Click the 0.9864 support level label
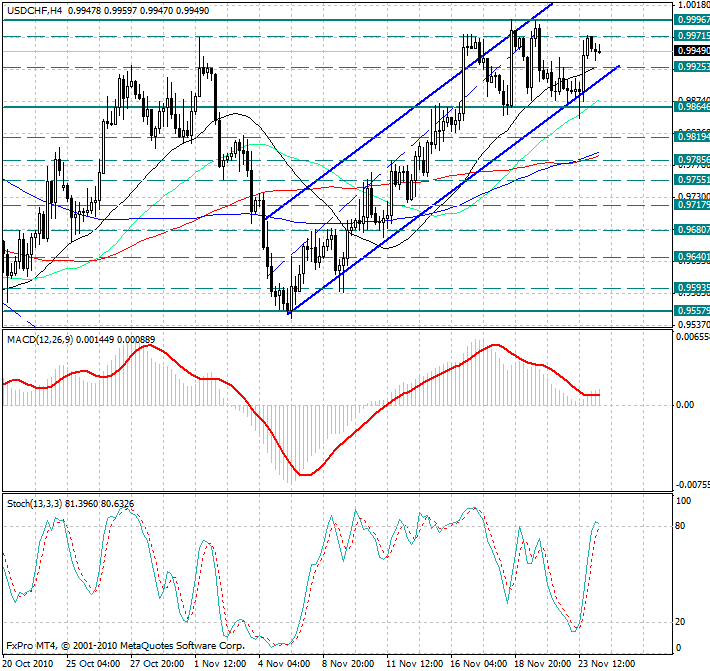710x671 pixels. 691,105
